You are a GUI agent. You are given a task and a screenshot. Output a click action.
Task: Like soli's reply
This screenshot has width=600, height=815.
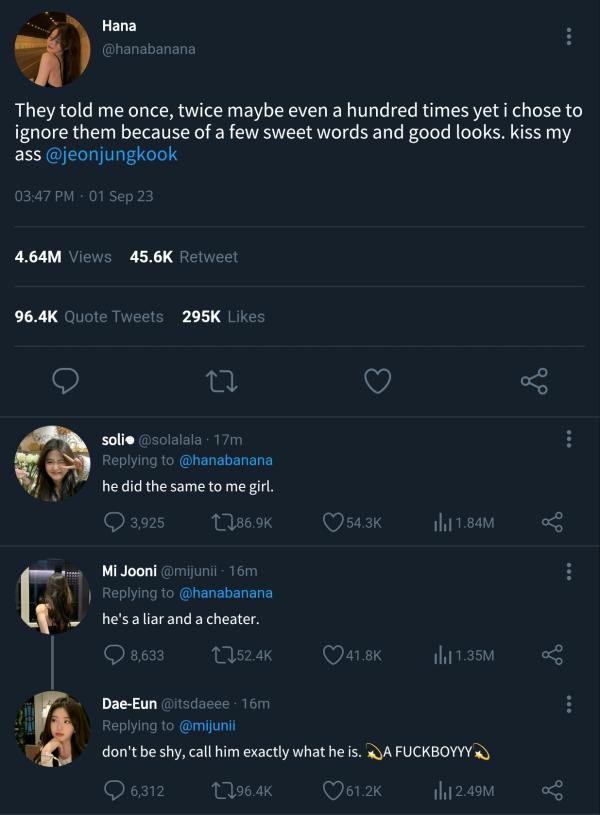point(333,522)
